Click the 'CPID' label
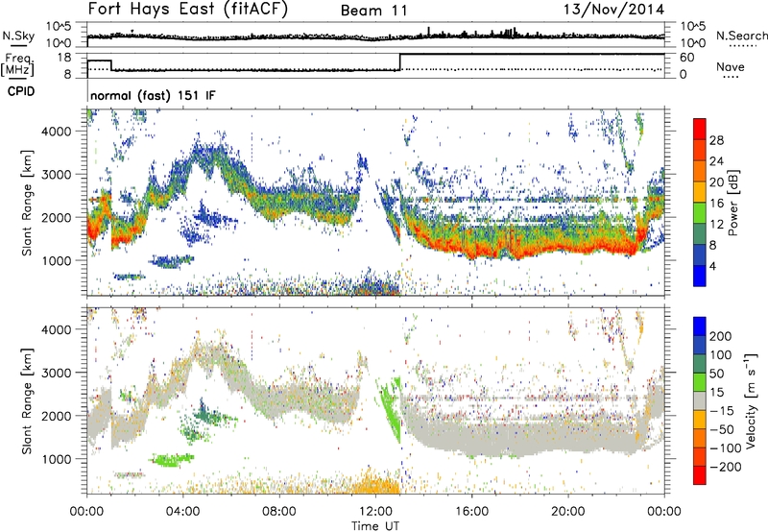This screenshot has height=532, width=768. pyautogui.click(x=21, y=91)
